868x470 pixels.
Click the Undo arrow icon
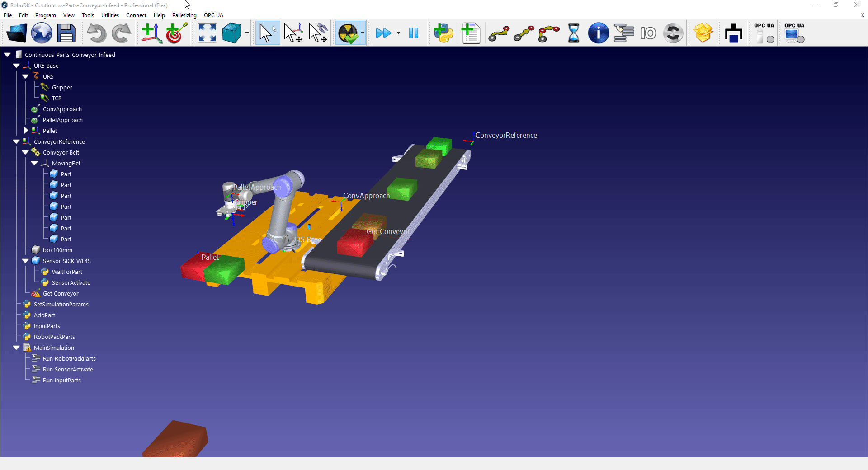tap(96, 33)
